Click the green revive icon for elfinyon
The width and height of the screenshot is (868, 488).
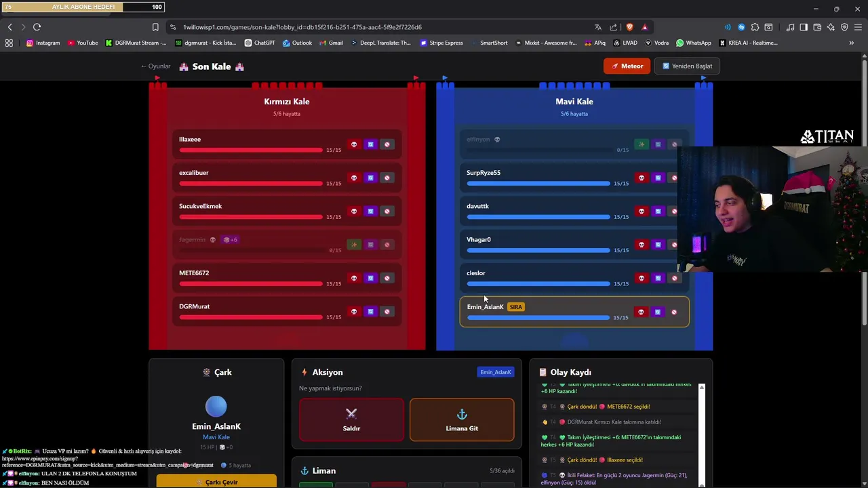pyautogui.click(x=641, y=144)
